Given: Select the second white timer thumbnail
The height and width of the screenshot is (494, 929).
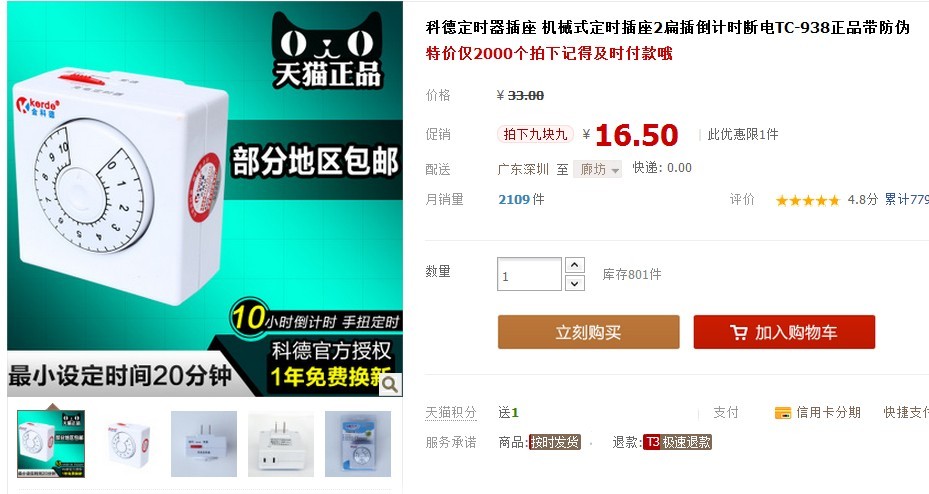Looking at the screenshot, I should 127,444.
